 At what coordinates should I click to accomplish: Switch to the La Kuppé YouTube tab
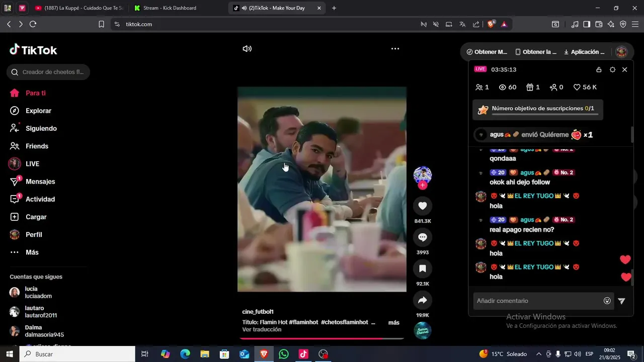pyautogui.click(x=78, y=8)
